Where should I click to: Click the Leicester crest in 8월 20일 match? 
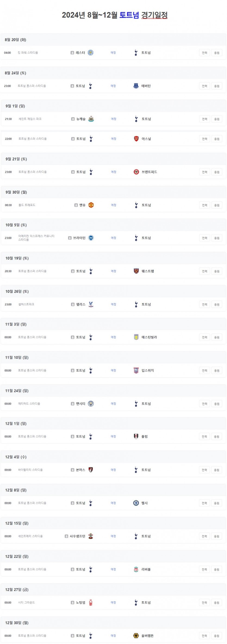pyautogui.click(x=91, y=53)
